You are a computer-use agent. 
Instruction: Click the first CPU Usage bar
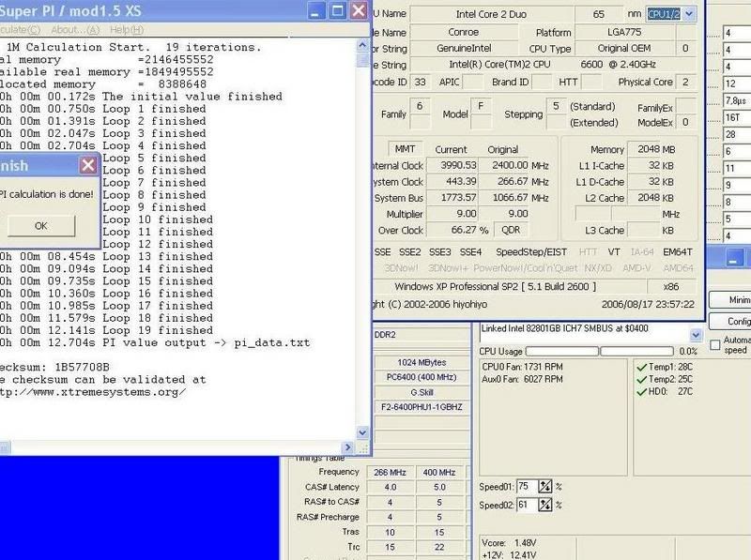(x=562, y=352)
